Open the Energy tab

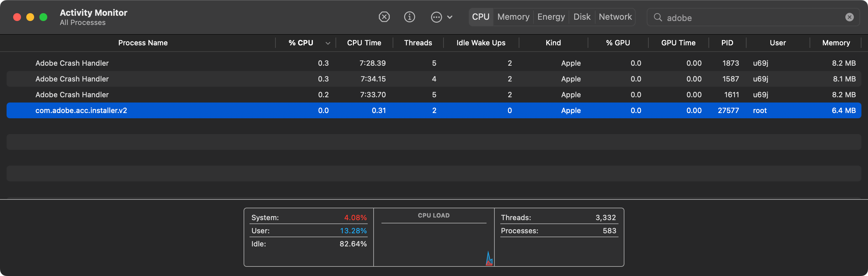[551, 17]
